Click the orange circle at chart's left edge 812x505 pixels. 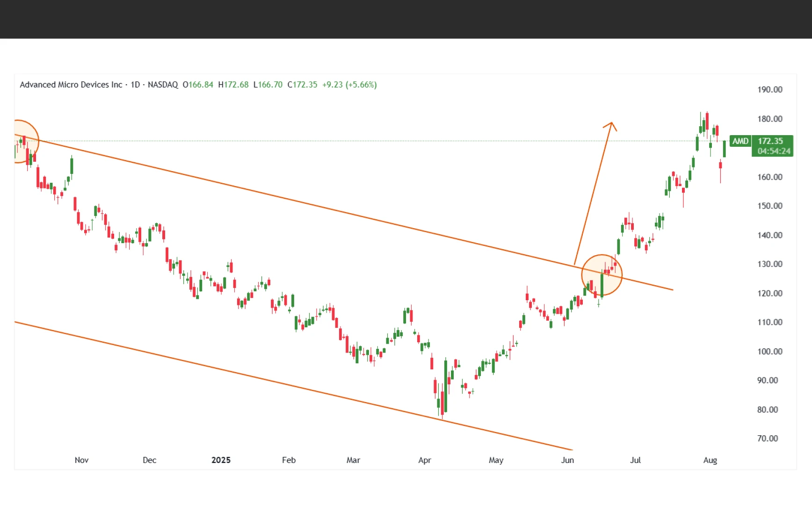click(x=21, y=141)
